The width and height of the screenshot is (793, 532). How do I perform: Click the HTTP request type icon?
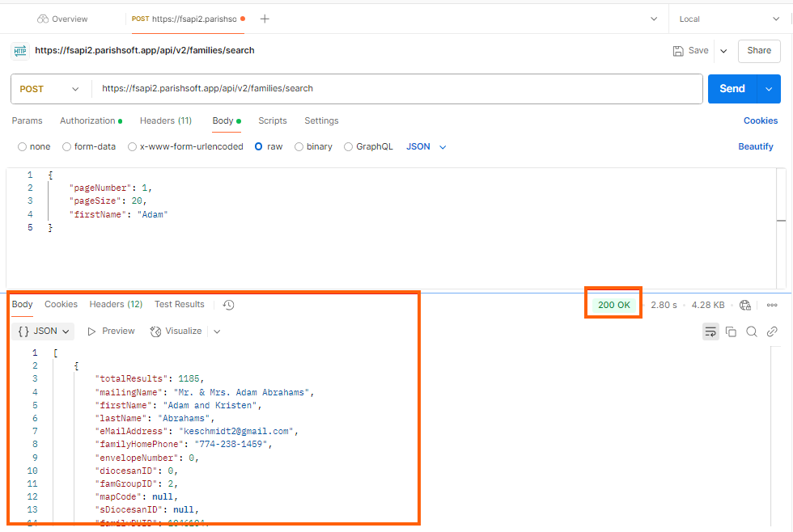click(20, 50)
